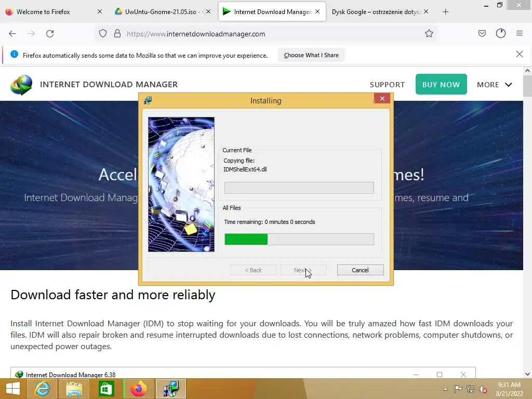The image size is (532, 399).
Task: Open the Firefox account circle icon
Action: pyautogui.click(x=500, y=33)
